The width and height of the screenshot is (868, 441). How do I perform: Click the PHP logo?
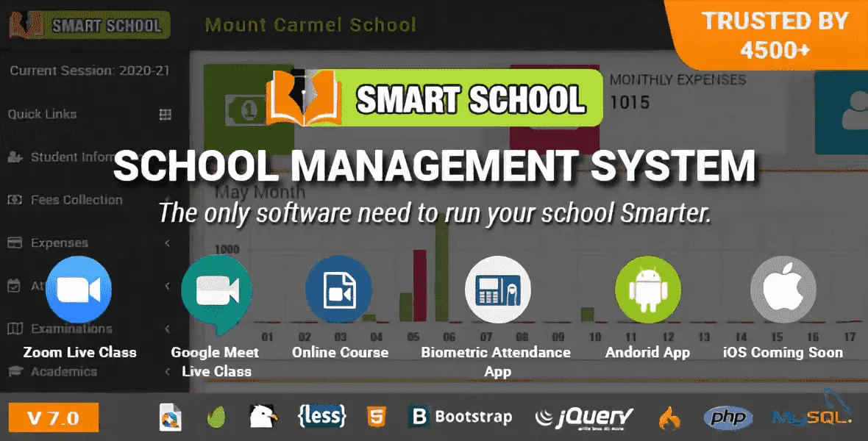(728, 417)
